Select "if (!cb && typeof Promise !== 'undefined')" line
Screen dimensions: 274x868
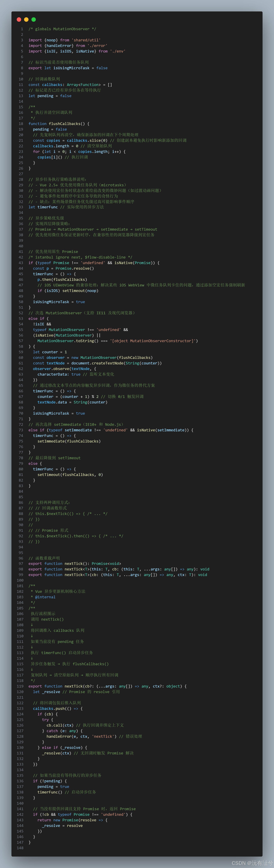[83, 814]
